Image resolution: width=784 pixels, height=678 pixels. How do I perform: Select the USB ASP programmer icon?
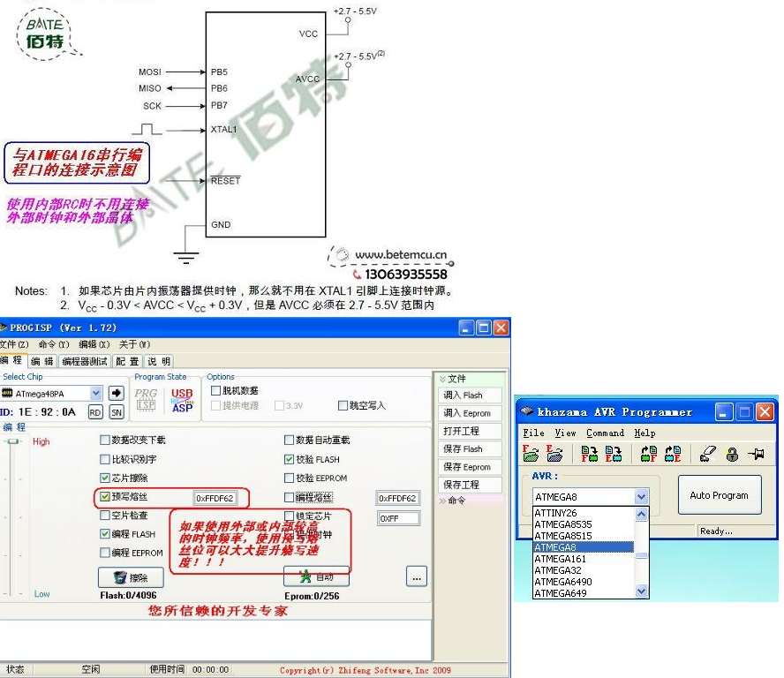pyautogui.click(x=183, y=400)
